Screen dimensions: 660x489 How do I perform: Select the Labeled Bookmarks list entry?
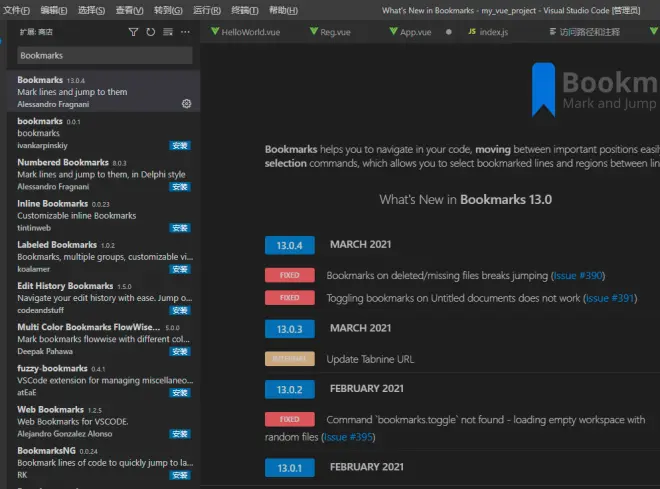pyautogui.click(x=104, y=256)
